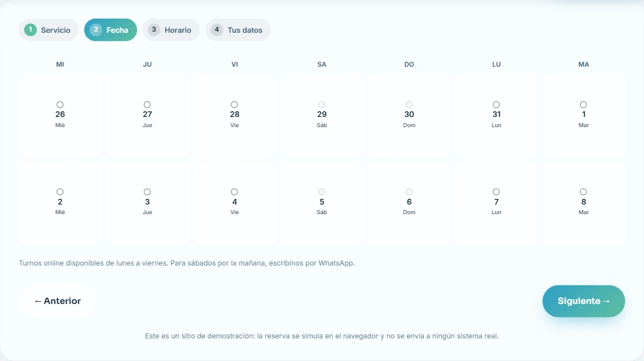This screenshot has width=644, height=361.
Task: Click the MA weekday column header
Action: (x=584, y=64)
